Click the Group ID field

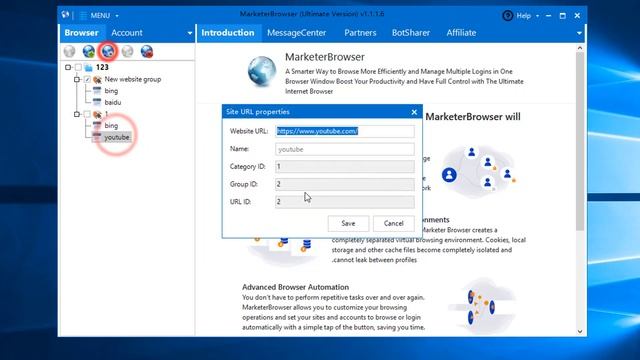pyautogui.click(x=345, y=184)
